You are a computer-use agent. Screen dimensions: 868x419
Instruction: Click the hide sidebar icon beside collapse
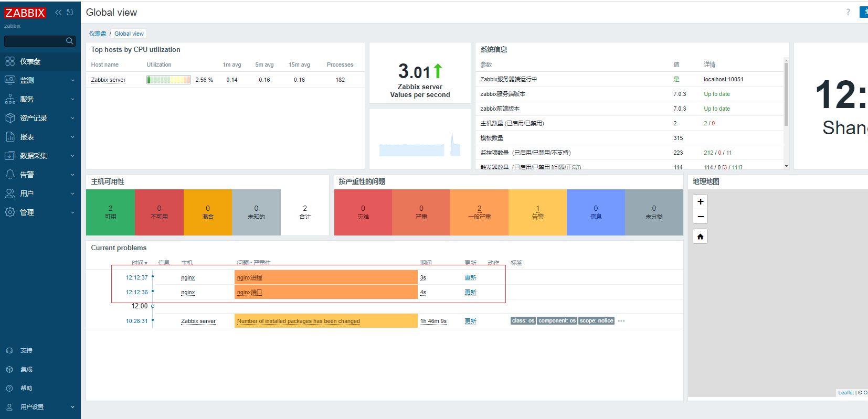tap(70, 12)
